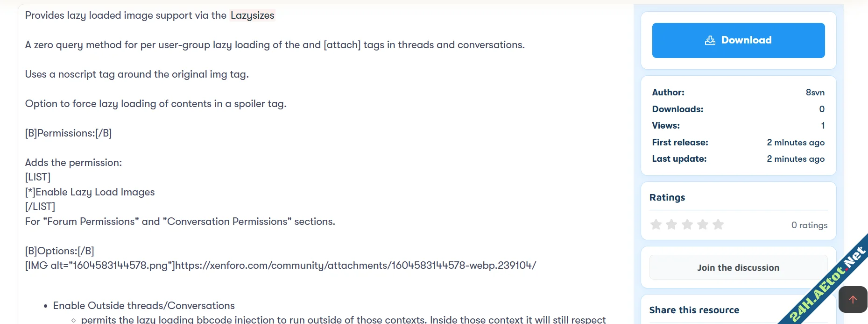Click the Share this resource heading
This screenshot has width=868, height=324.
click(694, 310)
